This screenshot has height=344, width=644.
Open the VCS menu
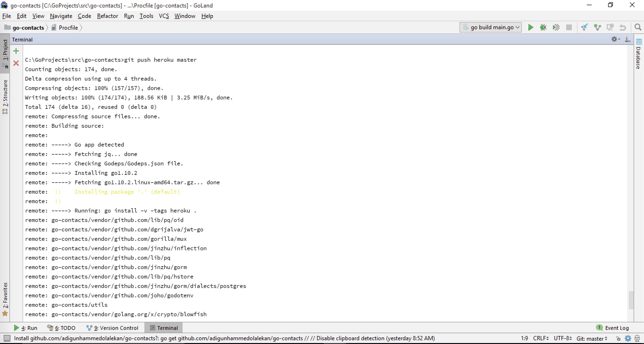click(x=164, y=16)
